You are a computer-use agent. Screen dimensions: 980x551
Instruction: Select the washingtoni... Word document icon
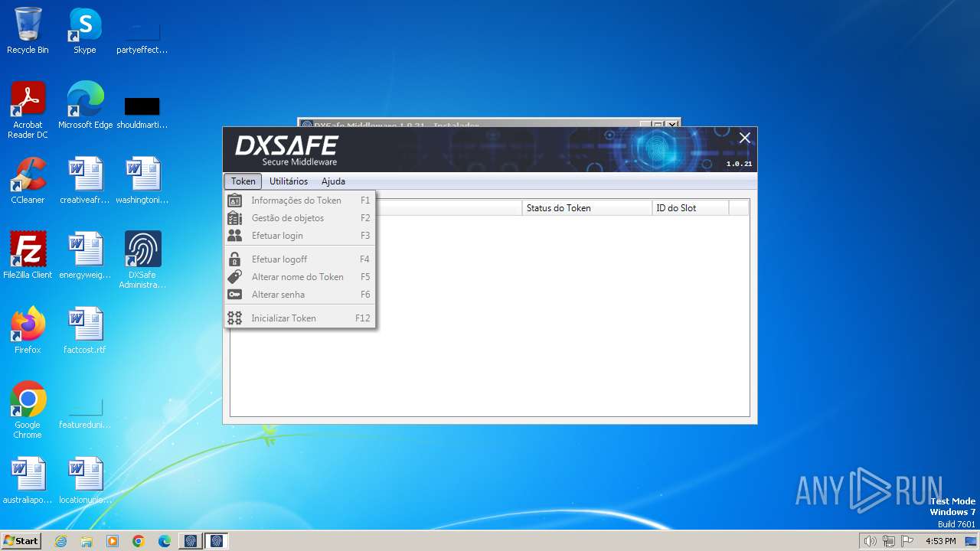click(x=142, y=181)
